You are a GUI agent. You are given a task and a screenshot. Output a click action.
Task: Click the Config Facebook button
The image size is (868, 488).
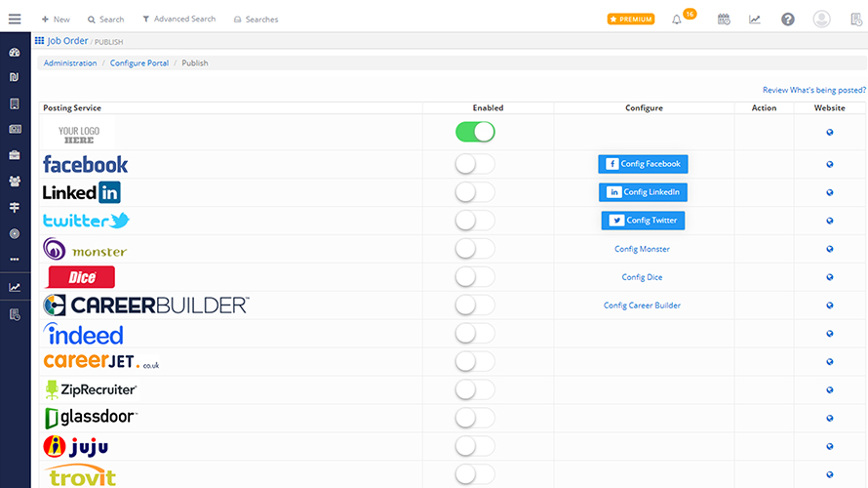[x=644, y=164]
